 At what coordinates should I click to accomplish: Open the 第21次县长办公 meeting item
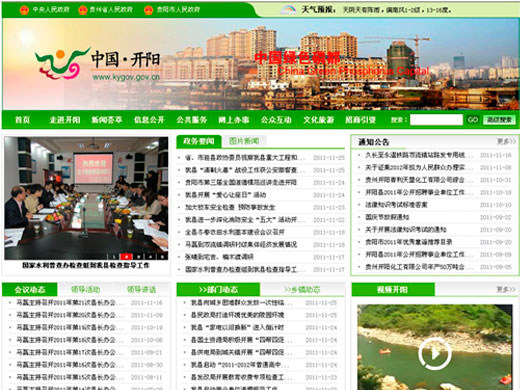click(x=70, y=303)
